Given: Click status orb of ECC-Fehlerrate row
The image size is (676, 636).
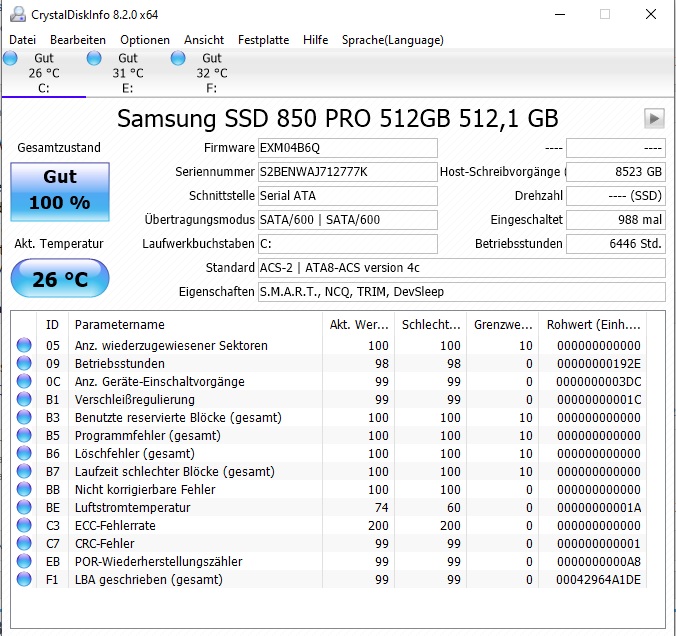Looking at the screenshot, I should 24,526.
